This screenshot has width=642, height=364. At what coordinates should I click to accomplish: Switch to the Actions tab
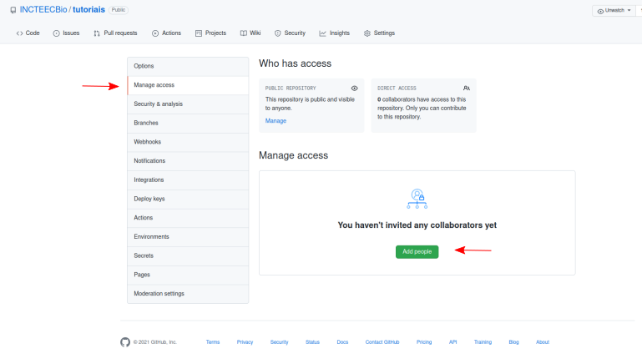166,33
